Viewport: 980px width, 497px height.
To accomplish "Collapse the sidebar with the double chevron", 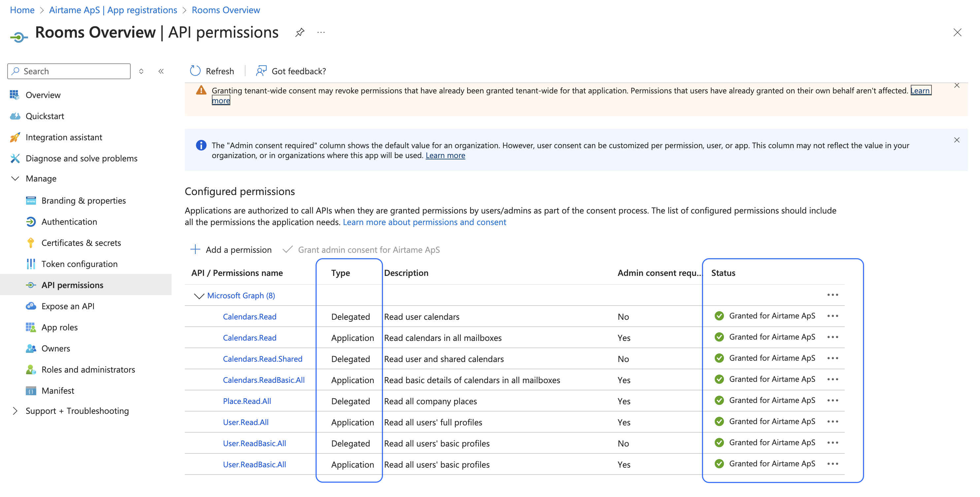I will [x=161, y=71].
